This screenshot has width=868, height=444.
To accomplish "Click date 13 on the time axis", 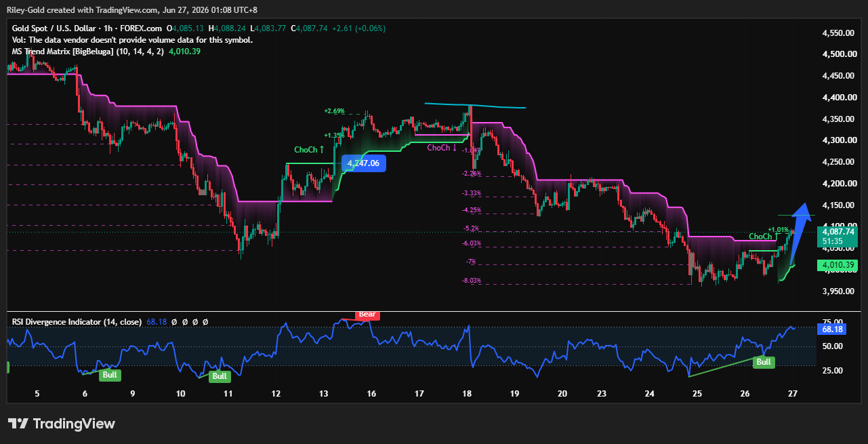I will tap(324, 394).
